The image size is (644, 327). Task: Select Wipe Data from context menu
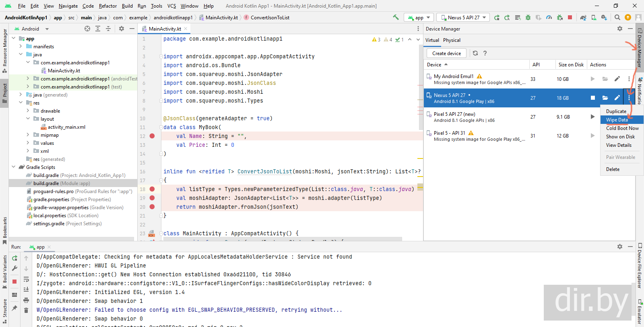[x=617, y=120]
